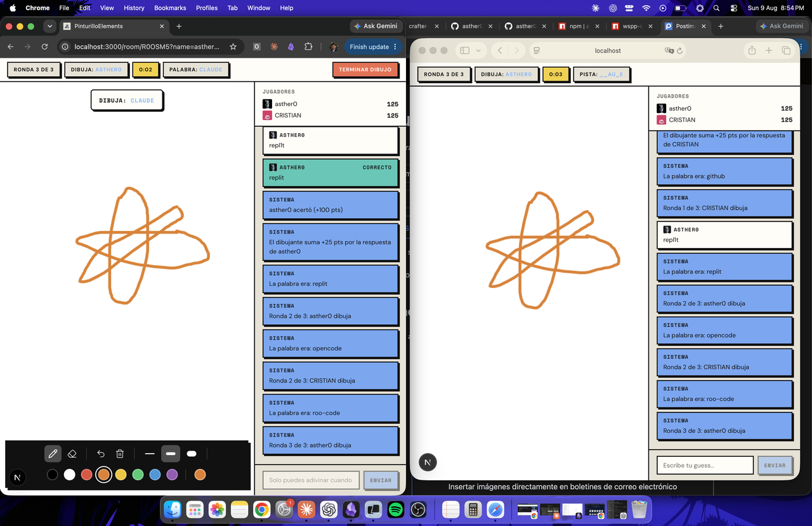The height and width of the screenshot is (526, 812).
Task: Open Photos from the Dock
Action: [218, 509]
